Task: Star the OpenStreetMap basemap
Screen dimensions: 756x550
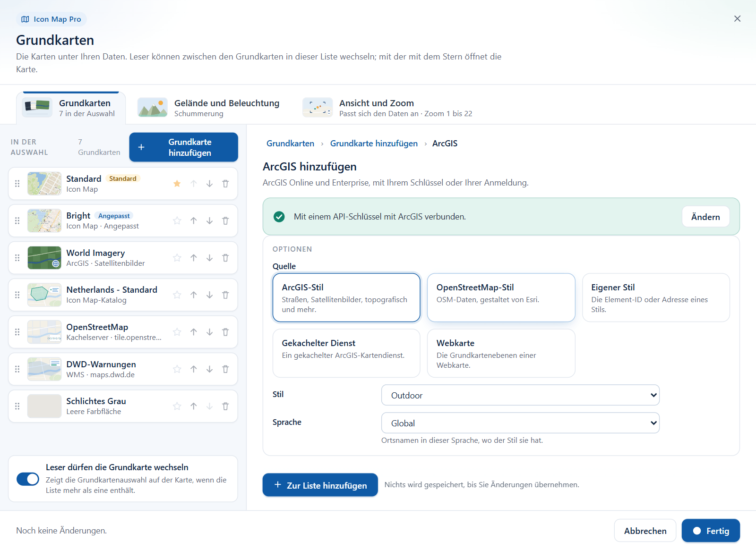Action: (x=177, y=332)
